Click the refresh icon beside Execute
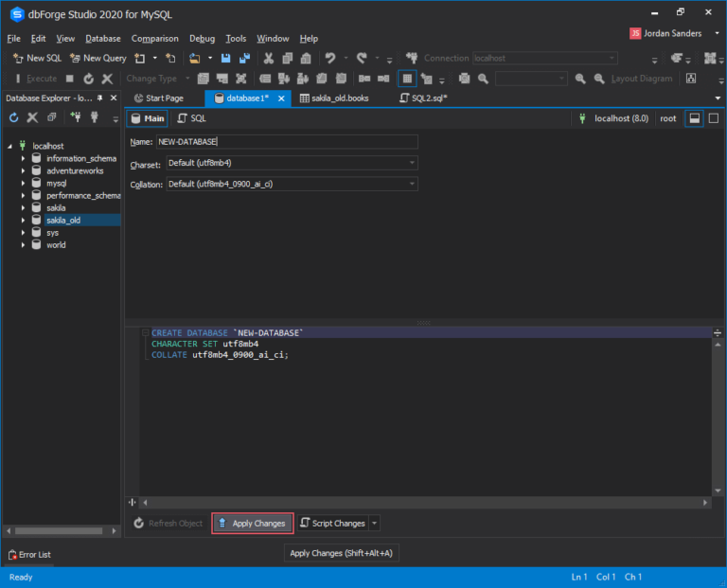Screen dimensions: 727x588 89,79
